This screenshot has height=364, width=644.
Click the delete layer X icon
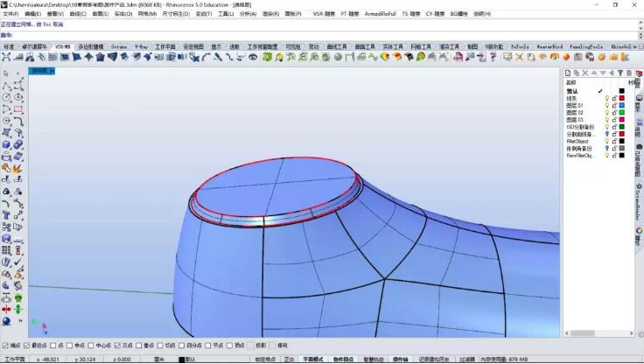[x=587, y=73]
